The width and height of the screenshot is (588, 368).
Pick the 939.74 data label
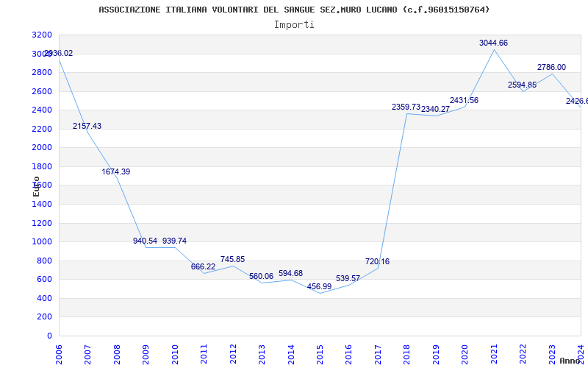174,241
